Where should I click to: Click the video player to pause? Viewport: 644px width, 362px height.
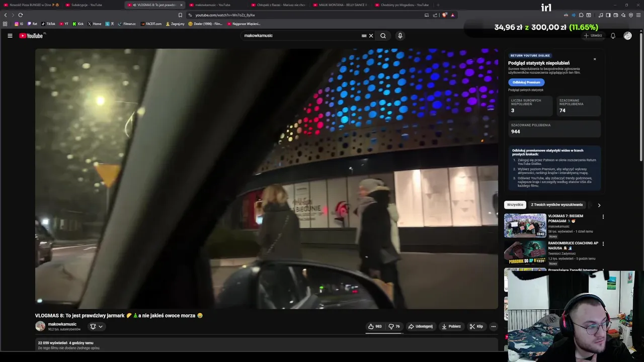[267, 178]
